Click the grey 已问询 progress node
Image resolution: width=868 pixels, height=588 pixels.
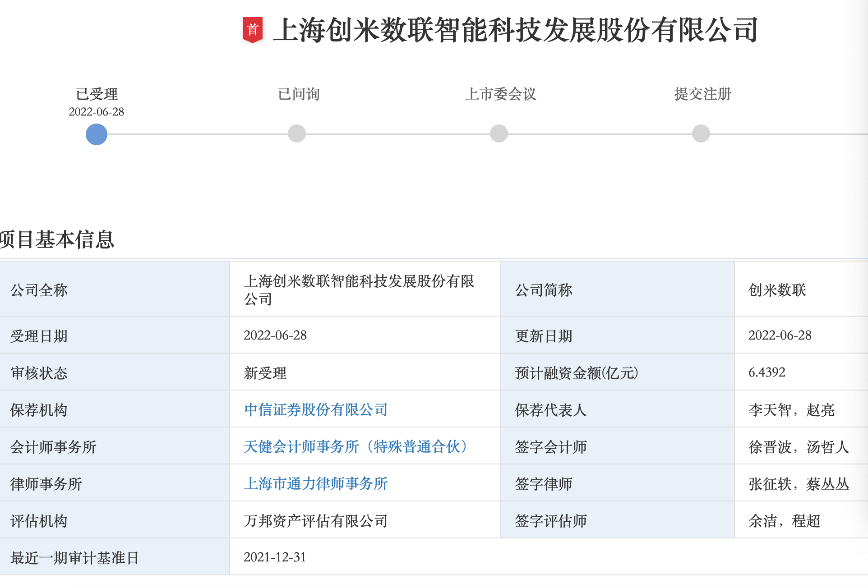click(297, 133)
